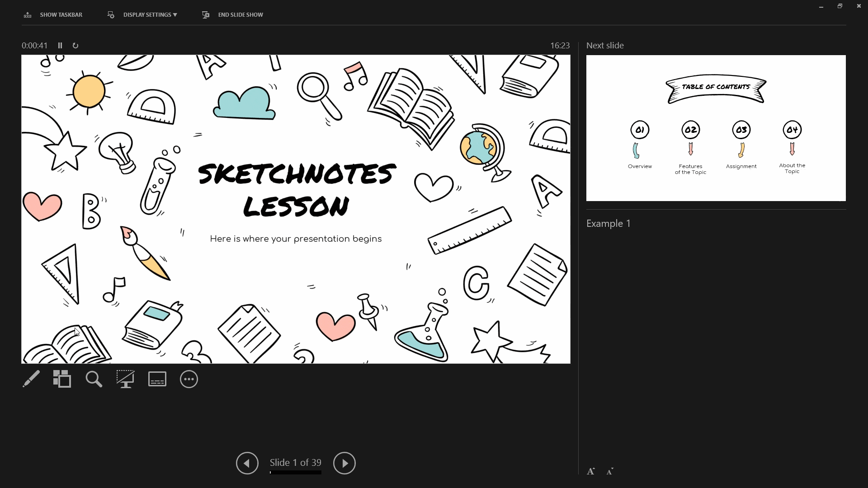The width and height of the screenshot is (868, 488).
Task: Open the more options ellipsis menu icon
Action: [x=189, y=379]
